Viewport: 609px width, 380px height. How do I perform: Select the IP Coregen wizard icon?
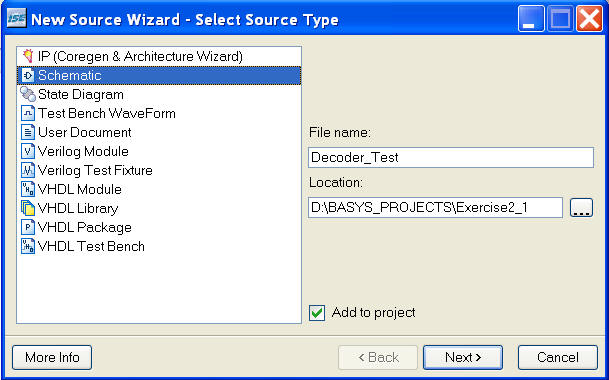(28, 56)
